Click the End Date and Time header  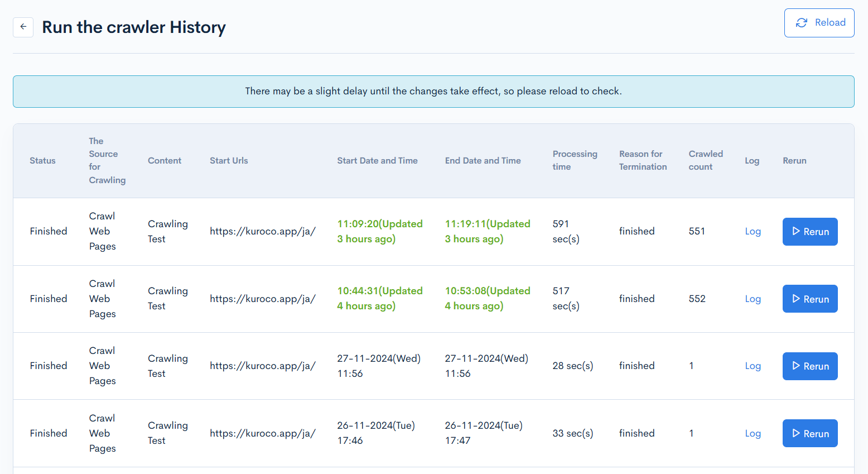(x=483, y=161)
